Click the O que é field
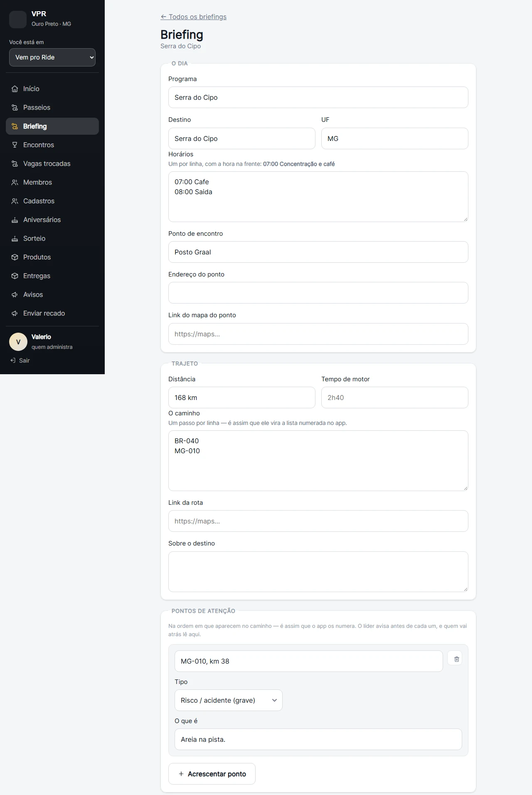Viewport: 532px width, 795px height. coord(318,739)
